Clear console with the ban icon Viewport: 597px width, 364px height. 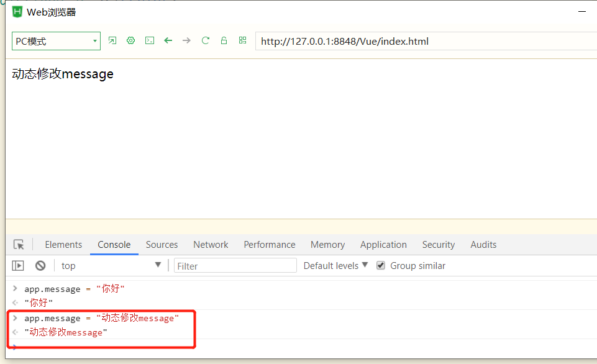coord(40,266)
